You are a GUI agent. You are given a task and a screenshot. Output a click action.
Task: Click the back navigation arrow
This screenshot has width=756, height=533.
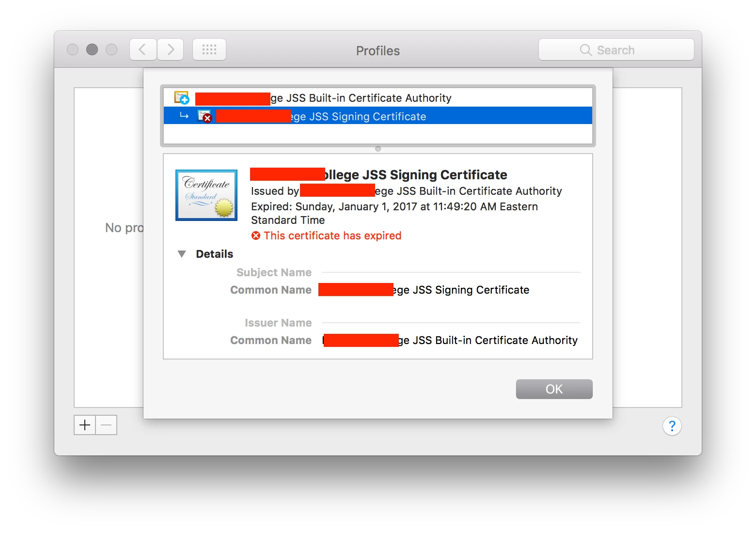pos(143,49)
